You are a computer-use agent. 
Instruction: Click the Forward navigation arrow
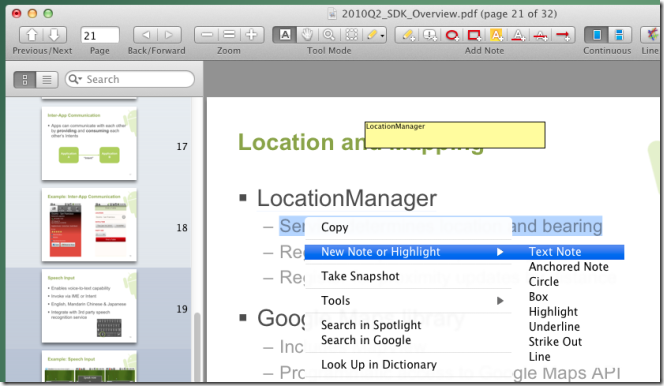click(x=169, y=35)
